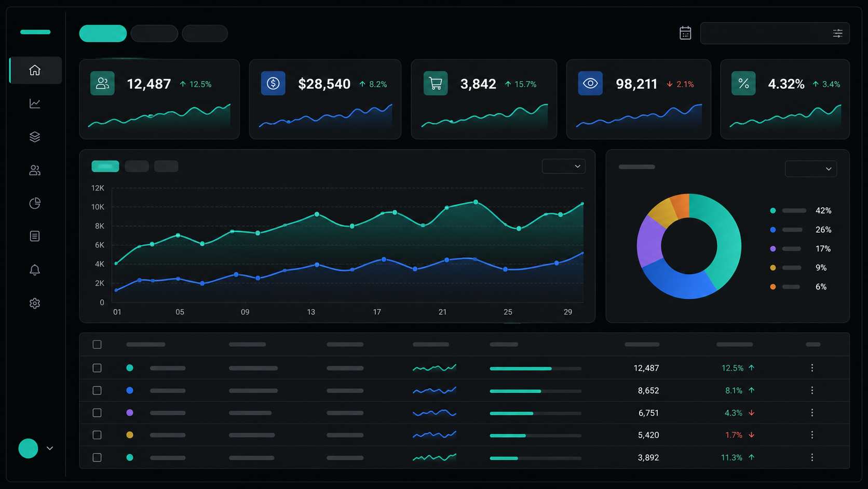Select the second chart tab in line chart
Image resolution: width=868 pixels, height=489 pixels.
(137, 166)
